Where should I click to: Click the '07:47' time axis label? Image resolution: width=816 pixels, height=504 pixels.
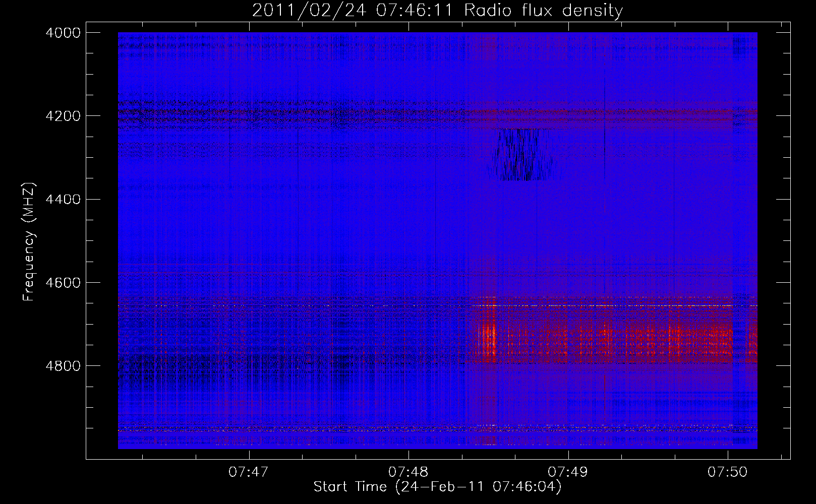point(248,472)
